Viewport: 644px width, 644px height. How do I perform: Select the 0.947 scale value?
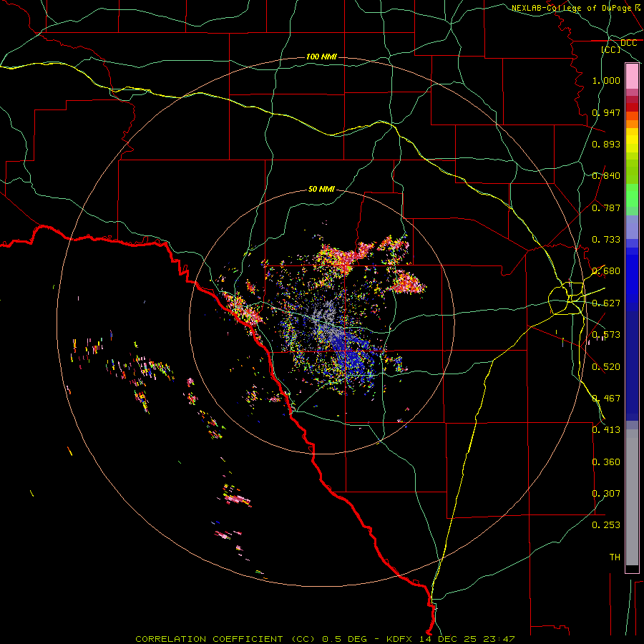point(606,112)
